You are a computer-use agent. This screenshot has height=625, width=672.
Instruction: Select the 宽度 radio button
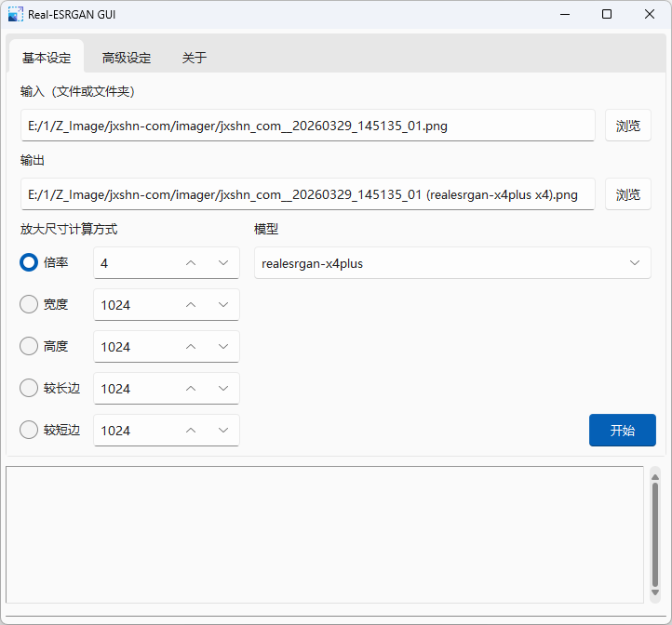point(29,304)
